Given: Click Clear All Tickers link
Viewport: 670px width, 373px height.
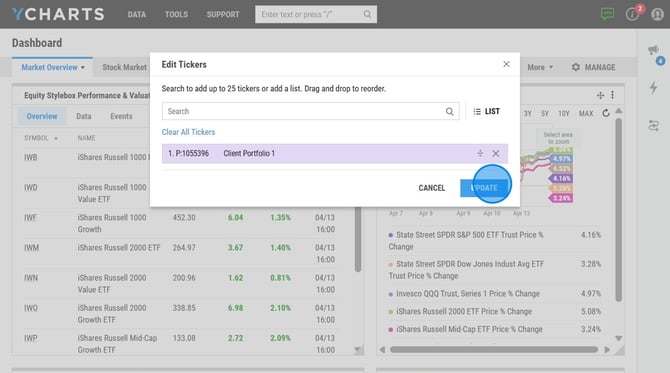Looking at the screenshot, I should pos(188,132).
